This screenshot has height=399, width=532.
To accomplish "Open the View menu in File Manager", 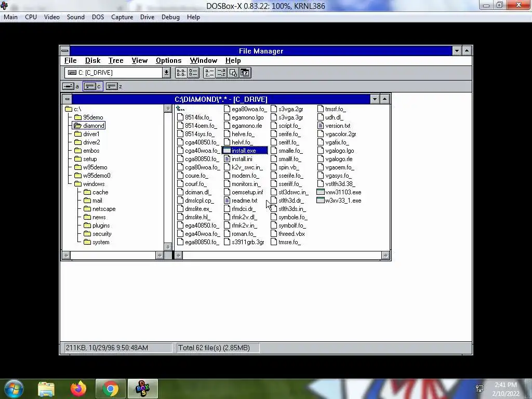I will point(139,60).
